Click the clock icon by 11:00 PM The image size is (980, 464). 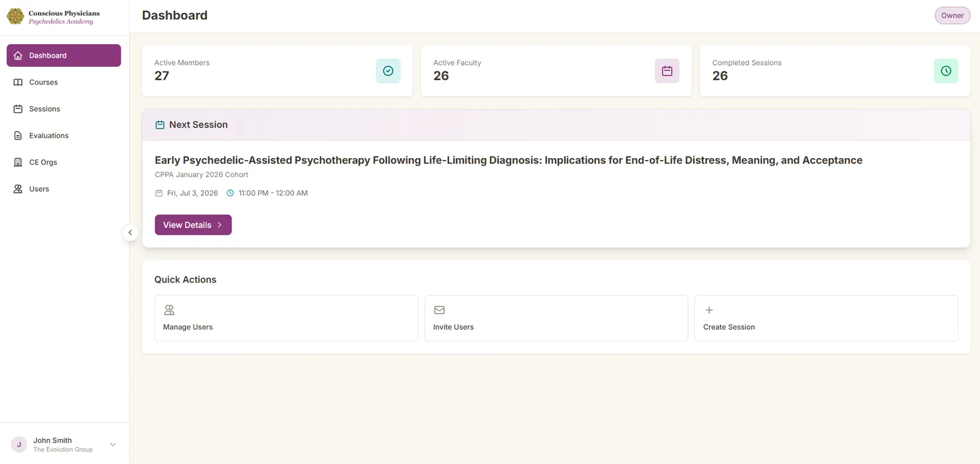pos(230,193)
